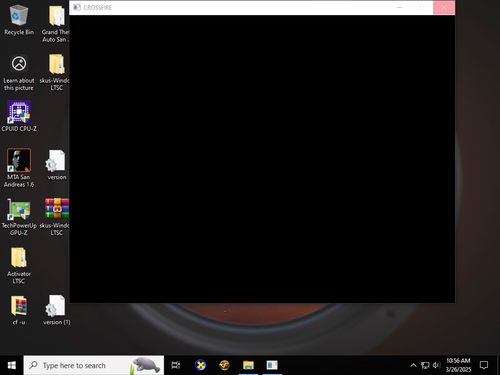The height and width of the screenshot is (375, 500).
Task: Select the skus-Windows LTSC WinRAR archive
Action: pos(56,217)
